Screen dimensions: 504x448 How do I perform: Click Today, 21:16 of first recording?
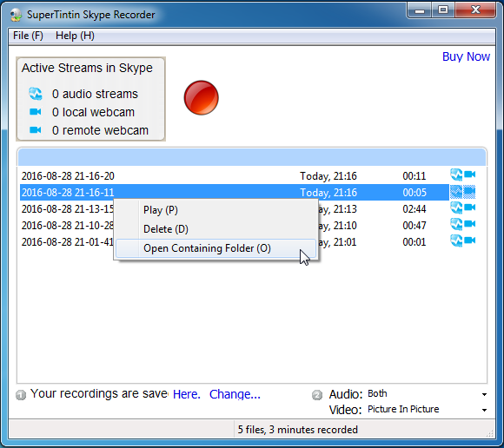(x=328, y=176)
